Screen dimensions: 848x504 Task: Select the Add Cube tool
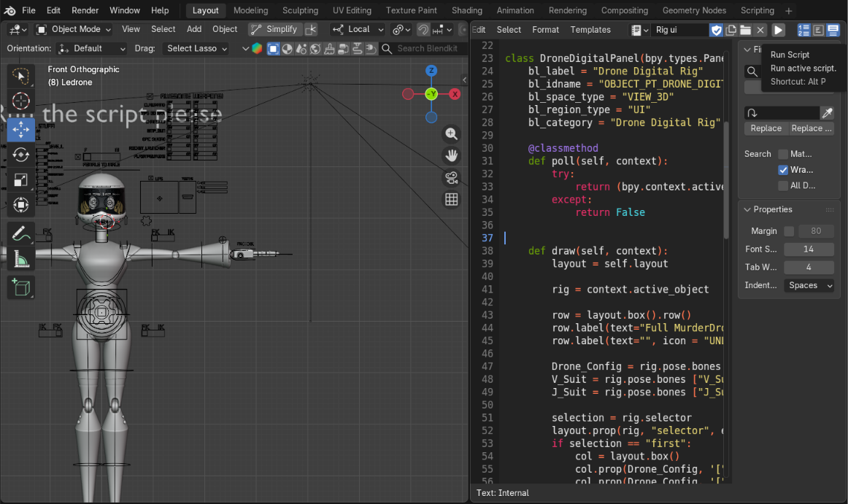coord(20,287)
